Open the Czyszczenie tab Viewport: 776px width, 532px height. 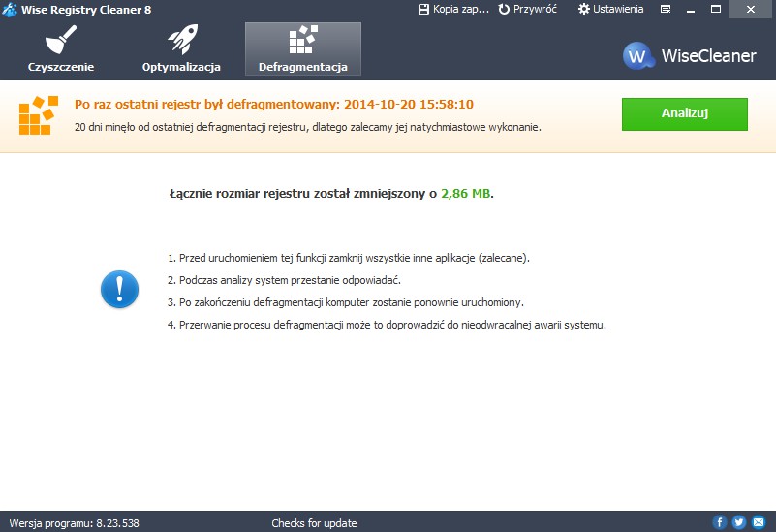60,49
